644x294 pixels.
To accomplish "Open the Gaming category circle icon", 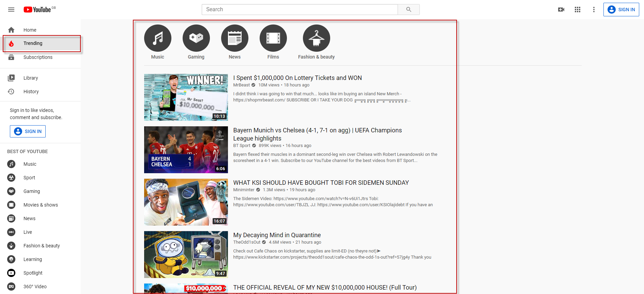I will click(x=196, y=38).
